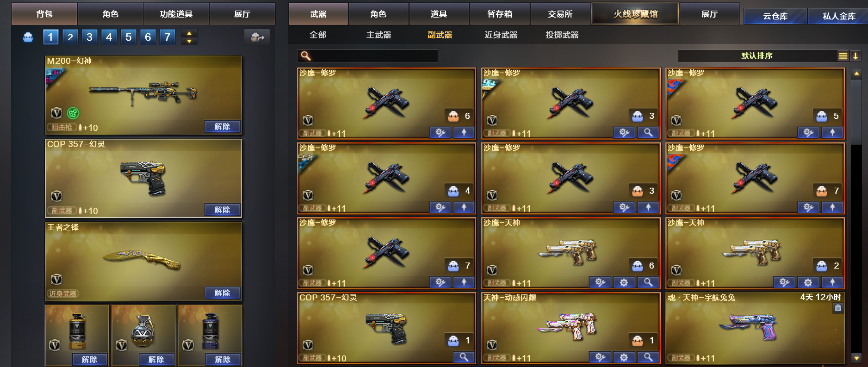Click the gear icon on 天神-动感闪耀 card
This screenshot has height=367, width=868.
624,357
